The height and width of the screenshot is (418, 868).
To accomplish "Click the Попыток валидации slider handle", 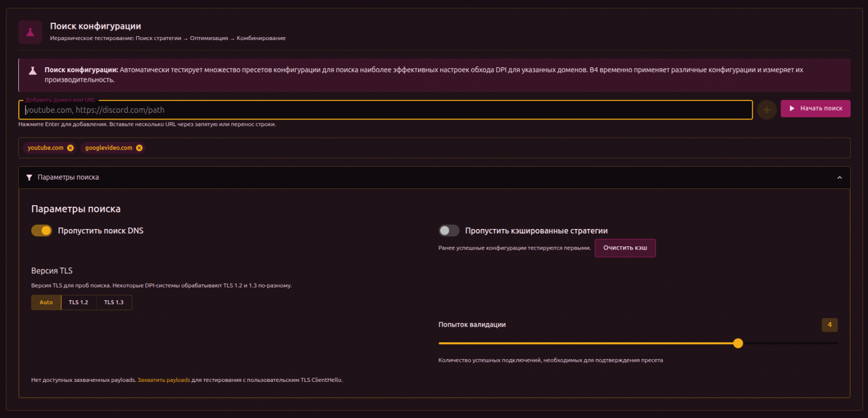I will (738, 344).
